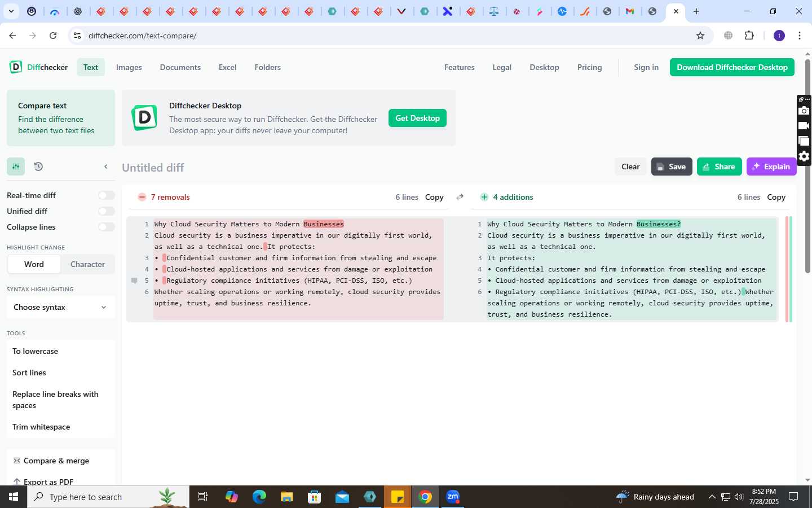Save the diff
The height and width of the screenshot is (508, 812).
[672, 167]
